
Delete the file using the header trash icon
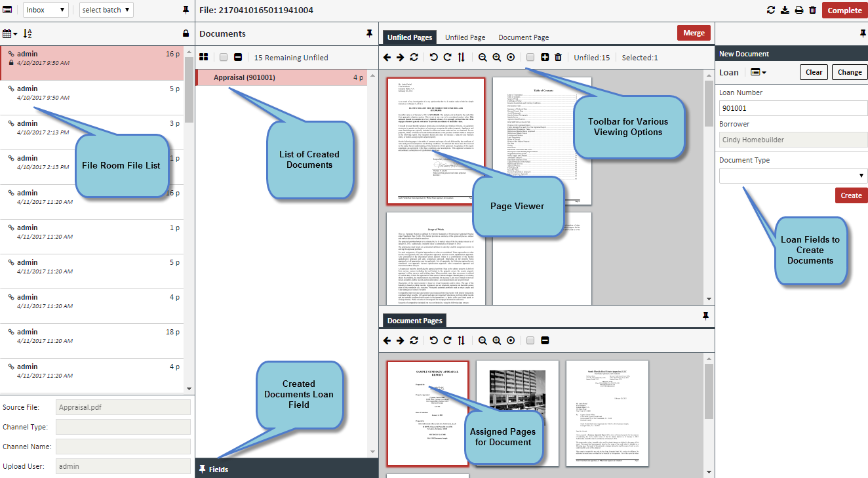(x=813, y=10)
